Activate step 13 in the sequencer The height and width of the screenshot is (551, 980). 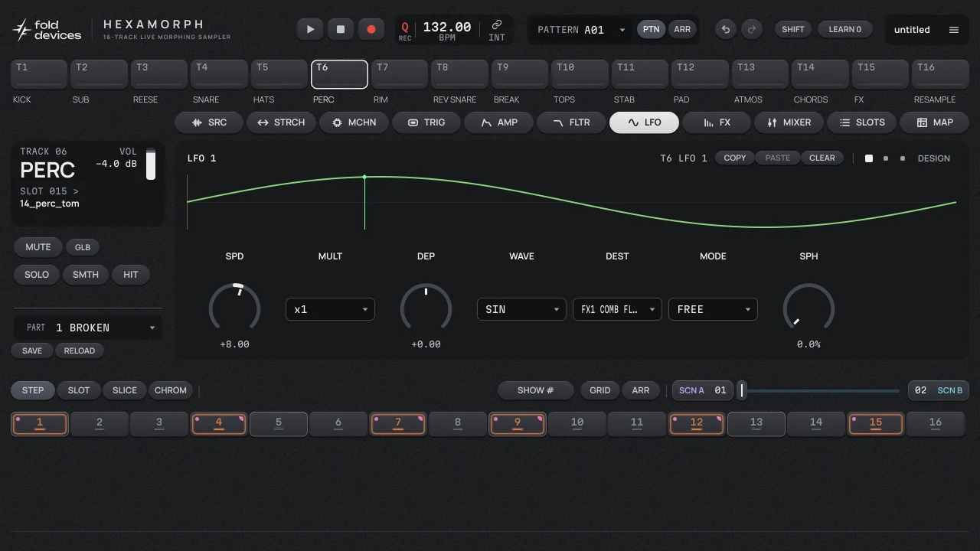pyautogui.click(x=756, y=423)
